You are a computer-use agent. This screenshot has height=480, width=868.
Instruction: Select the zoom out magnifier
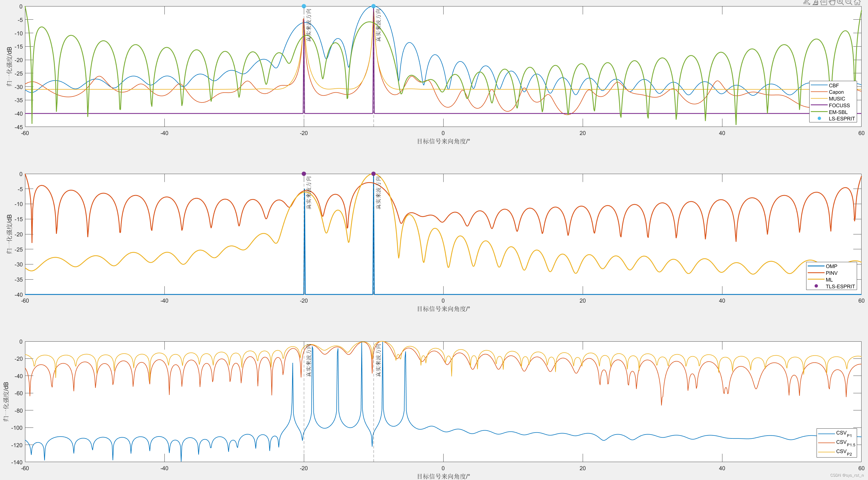(x=848, y=2)
